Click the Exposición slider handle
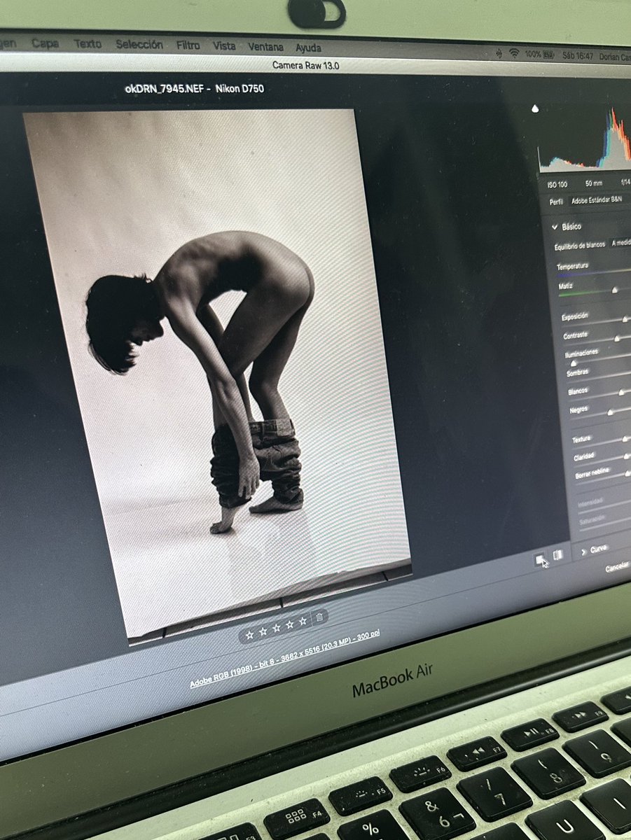The image size is (631, 840). pos(624,319)
